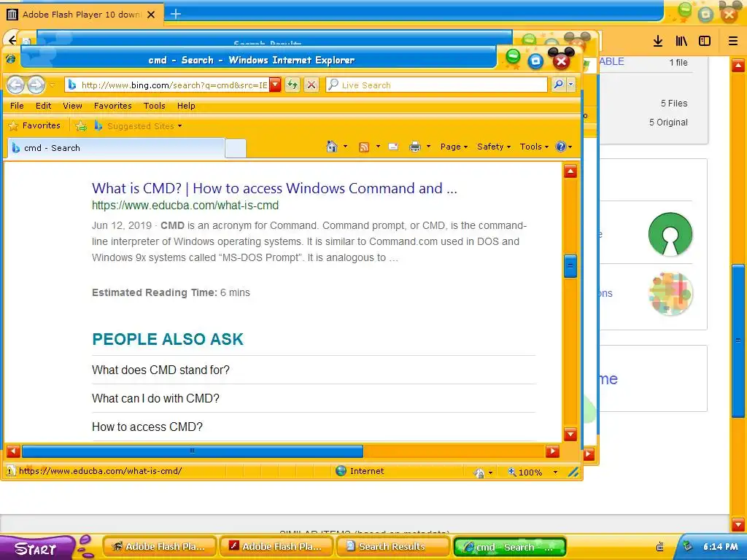747x560 pixels.
Task: Expand the Home button dropdown arrow
Action: [x=345, y=147]
